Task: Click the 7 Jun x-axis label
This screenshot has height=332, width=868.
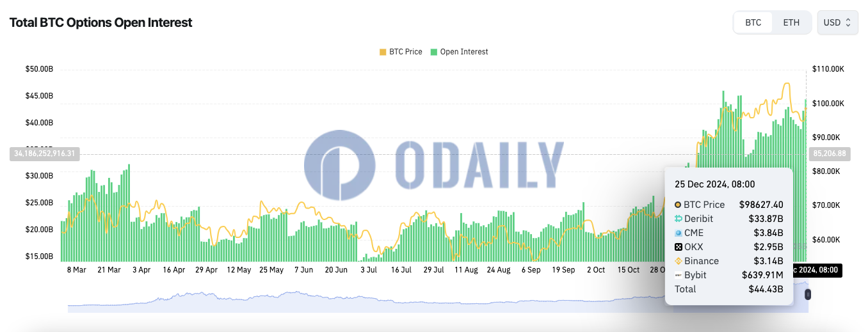Action: click(304, 270)
